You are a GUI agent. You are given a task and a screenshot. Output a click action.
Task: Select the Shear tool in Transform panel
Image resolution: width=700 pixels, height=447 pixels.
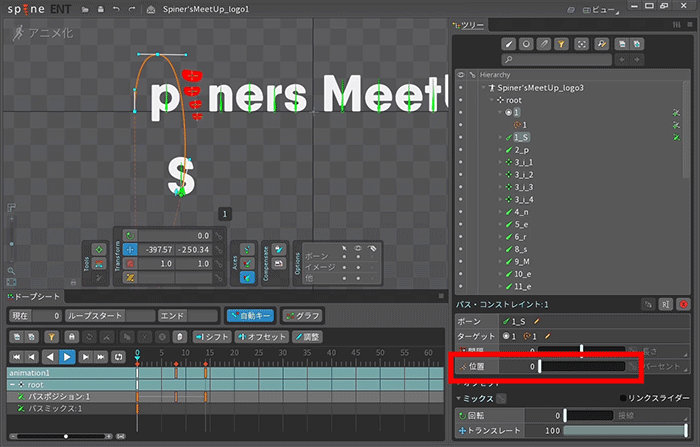(130, 277)
